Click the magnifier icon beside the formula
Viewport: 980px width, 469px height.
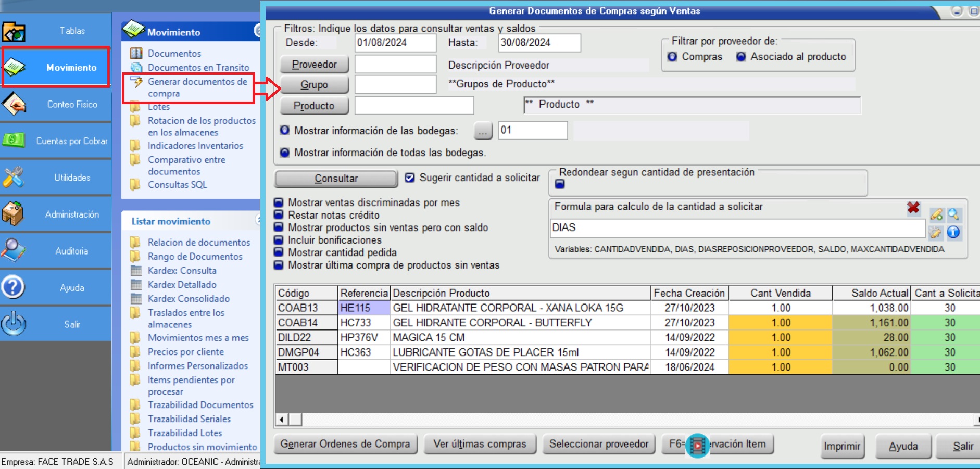[953, 214]
